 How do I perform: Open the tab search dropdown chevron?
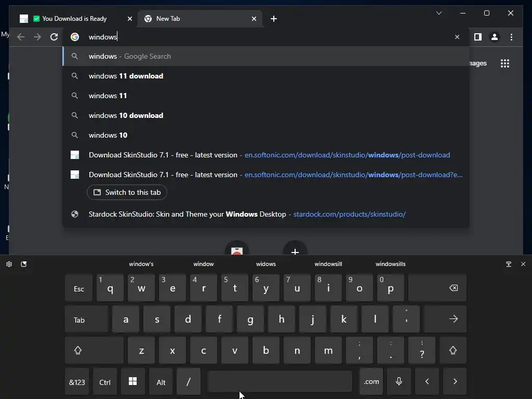point(438,13)
